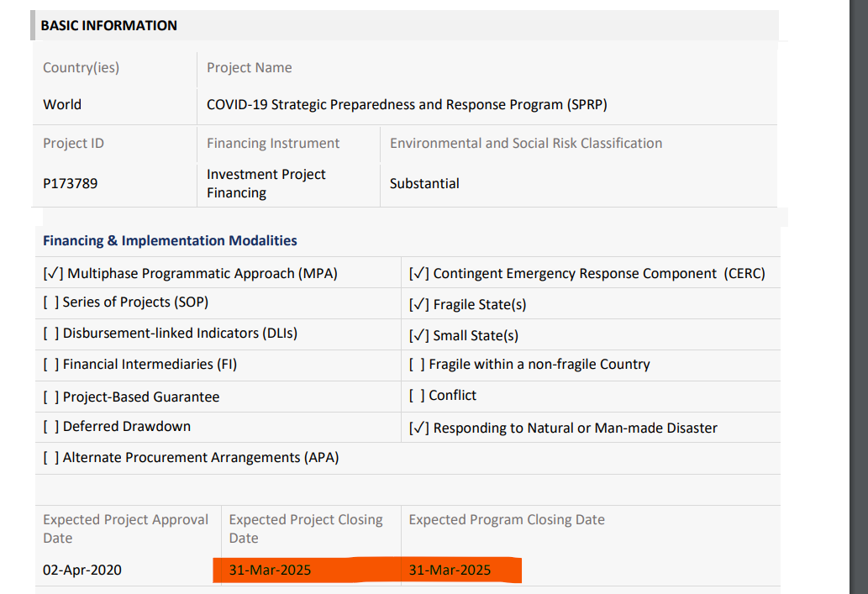868x594 pixels.
Task: Toggle the Deferred Drawdown checkbox
Action: pos(51,426)
